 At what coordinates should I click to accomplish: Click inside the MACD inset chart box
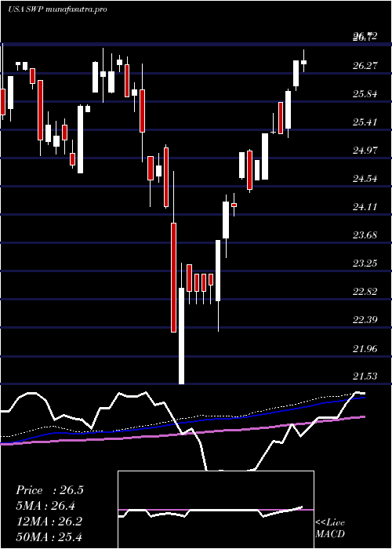click(216, 510)
